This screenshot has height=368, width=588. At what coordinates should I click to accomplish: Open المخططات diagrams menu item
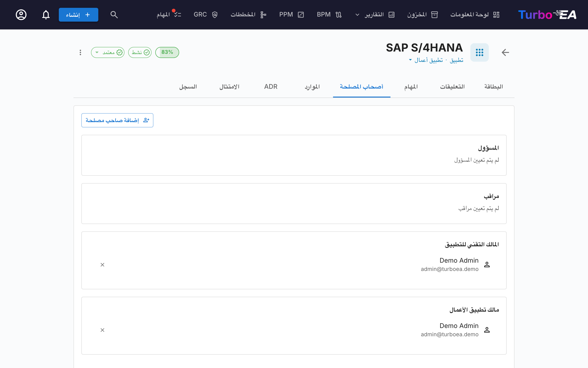tap(249, 14)
